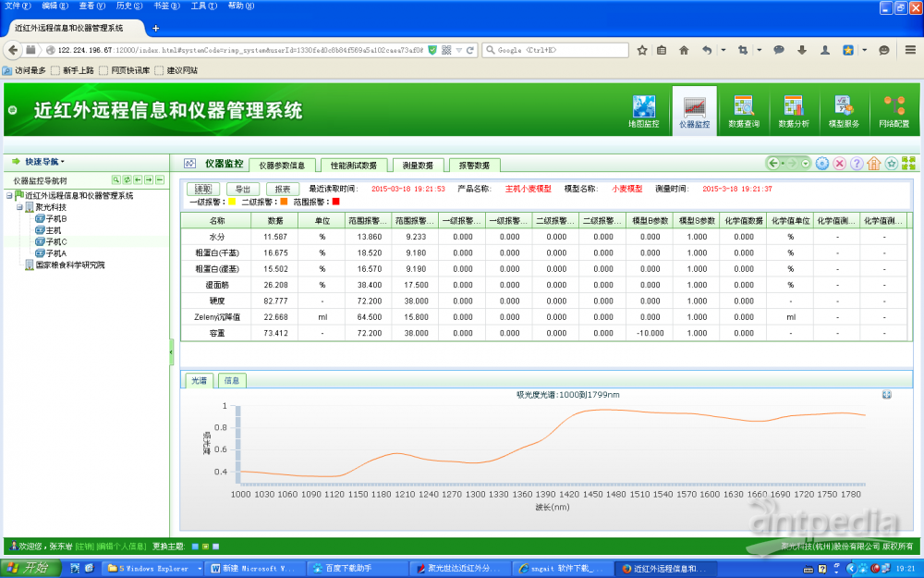Click the help question mark icon
Screen dimensions: 924x578
[x=857, y=164]
